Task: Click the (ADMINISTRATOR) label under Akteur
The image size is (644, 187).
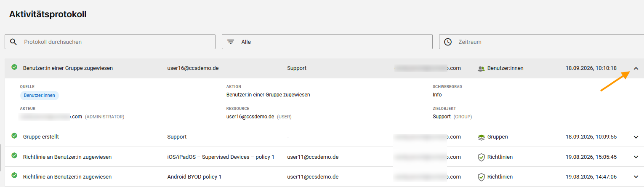Action: [x=105, y=117]
